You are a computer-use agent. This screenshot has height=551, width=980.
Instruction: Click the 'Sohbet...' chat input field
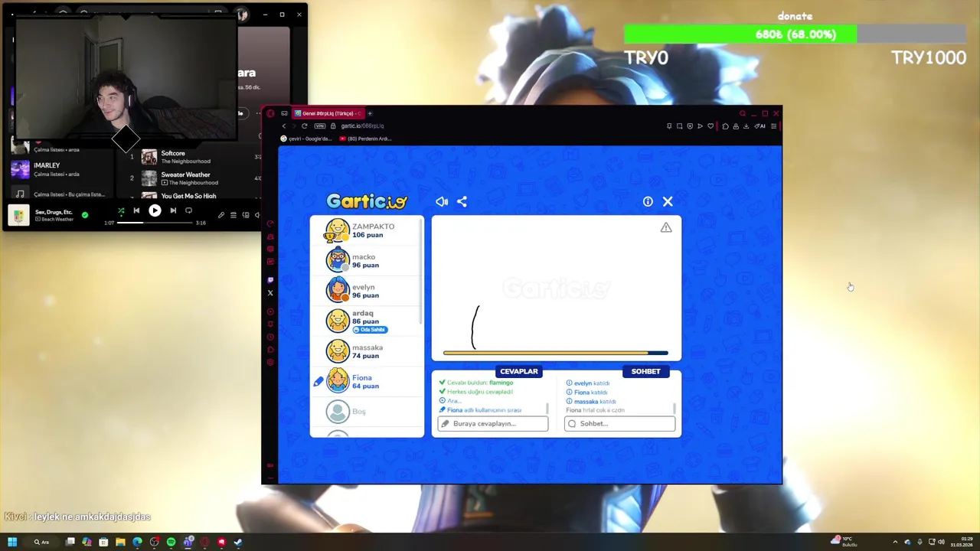click(620, 423)
